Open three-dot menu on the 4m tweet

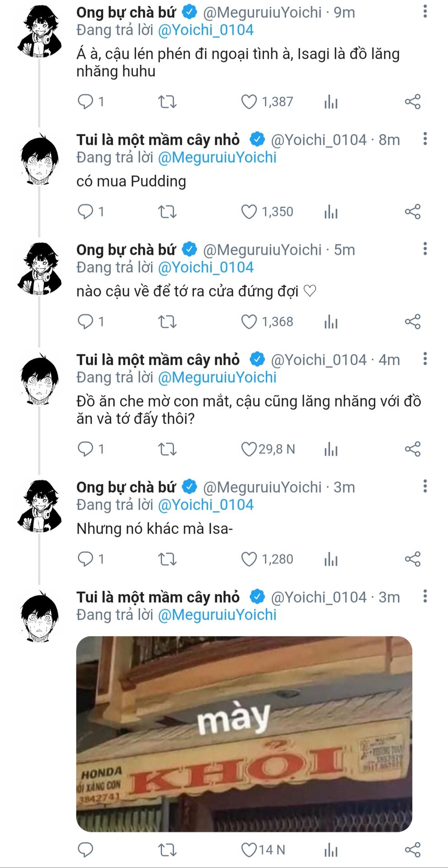(x=425, y=359)
